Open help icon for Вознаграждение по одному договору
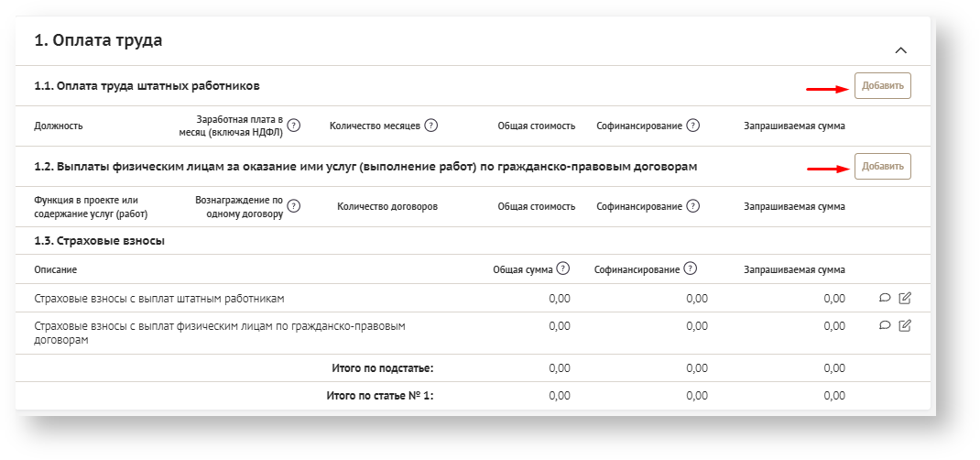Screen dimensions: 980x460 click(x=294, y=206)
